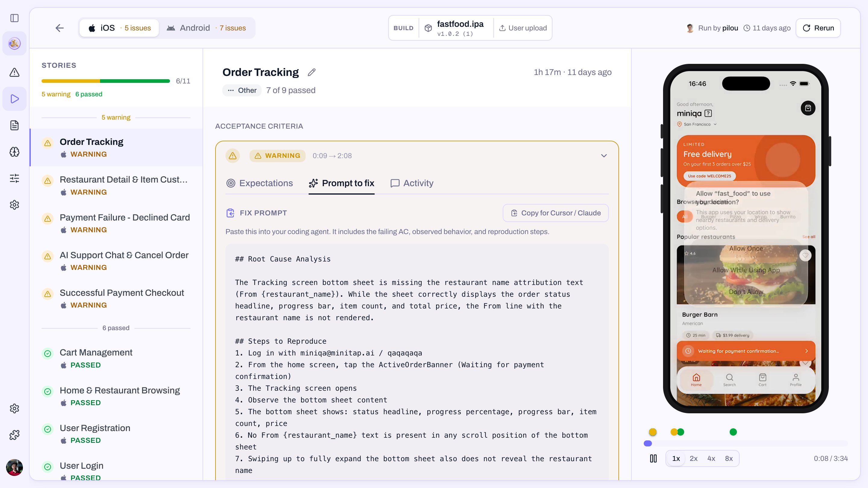Set playback speed to 2x
Viewport: 868px width, 488px height.
[693, 458]
